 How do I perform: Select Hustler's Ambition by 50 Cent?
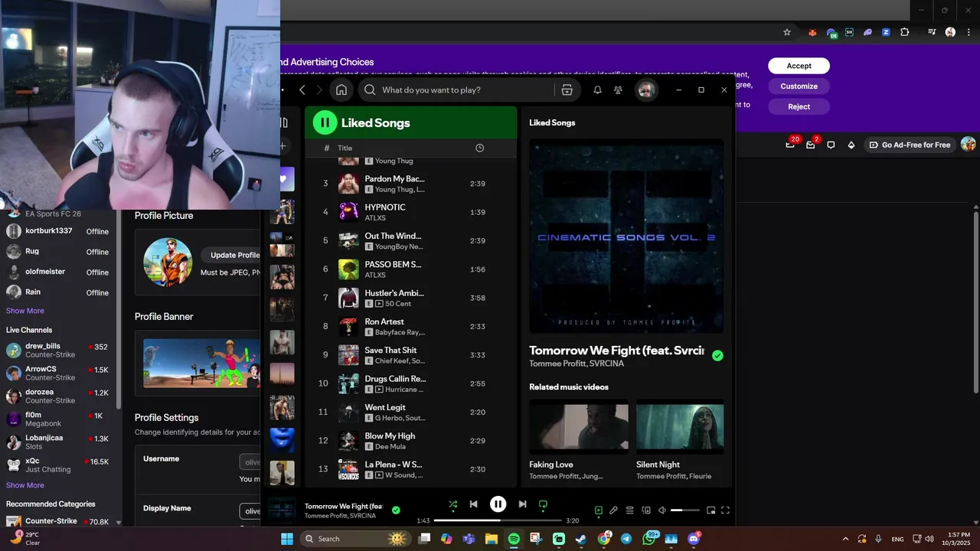[x=412, y=298]
